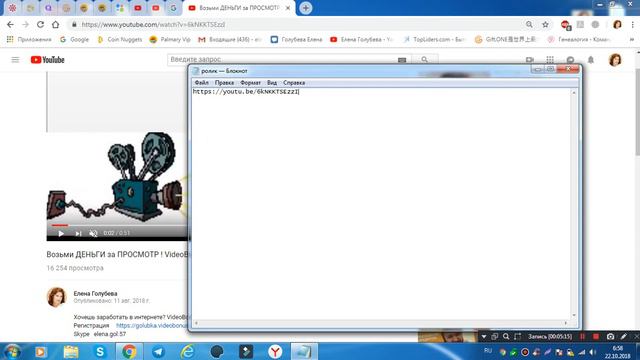Open the Входящие Gmail bookmark
This screenshot has height=360, width=640.
(x=230, y=39)
